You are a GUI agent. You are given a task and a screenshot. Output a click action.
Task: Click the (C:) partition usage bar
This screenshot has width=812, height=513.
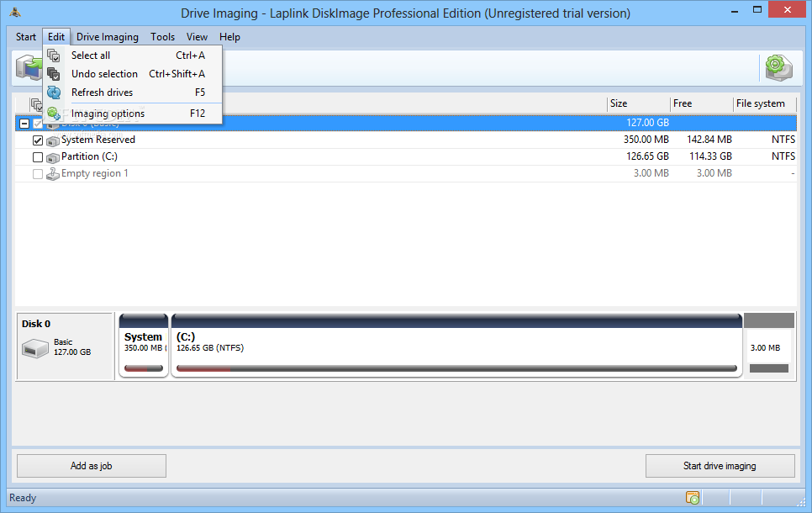coord(456,368)
